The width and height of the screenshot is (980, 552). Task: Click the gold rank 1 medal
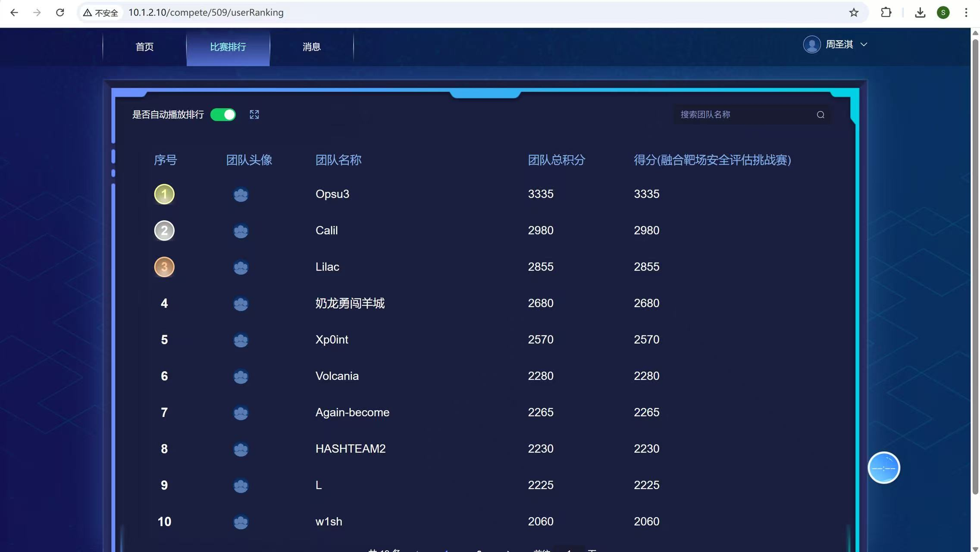164,194
